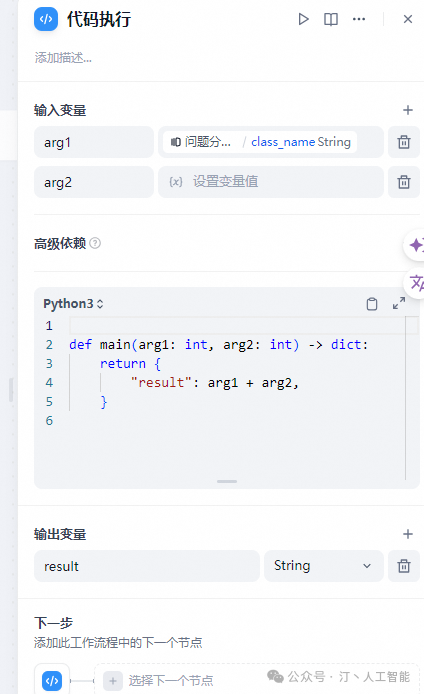Add a new output variable
424x694 pixels.
click(408, 534)
